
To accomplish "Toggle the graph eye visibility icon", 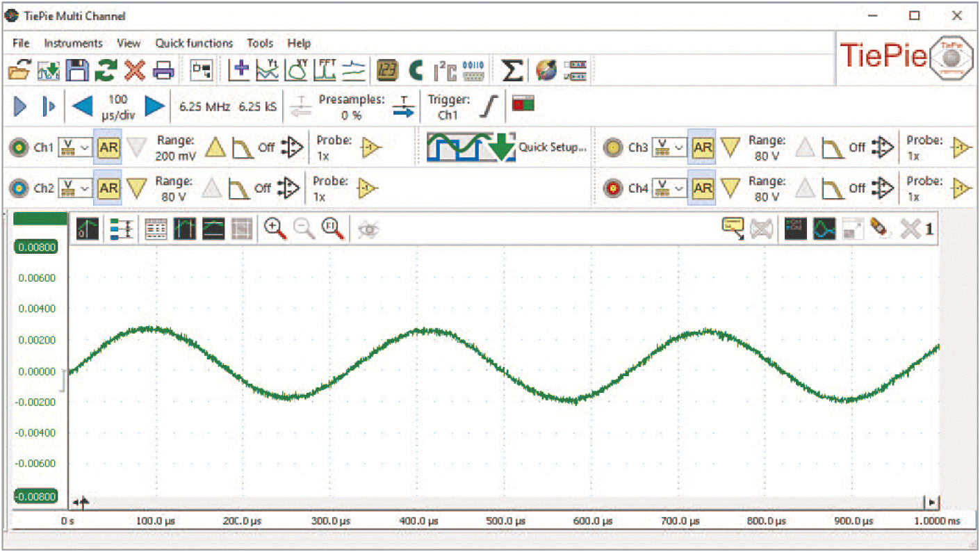I will point(368,229).
